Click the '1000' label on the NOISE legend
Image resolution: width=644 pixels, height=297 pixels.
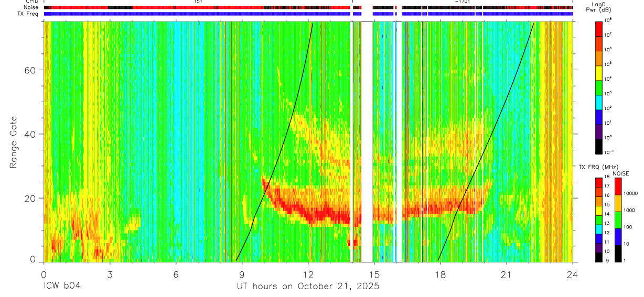(630, 211)
